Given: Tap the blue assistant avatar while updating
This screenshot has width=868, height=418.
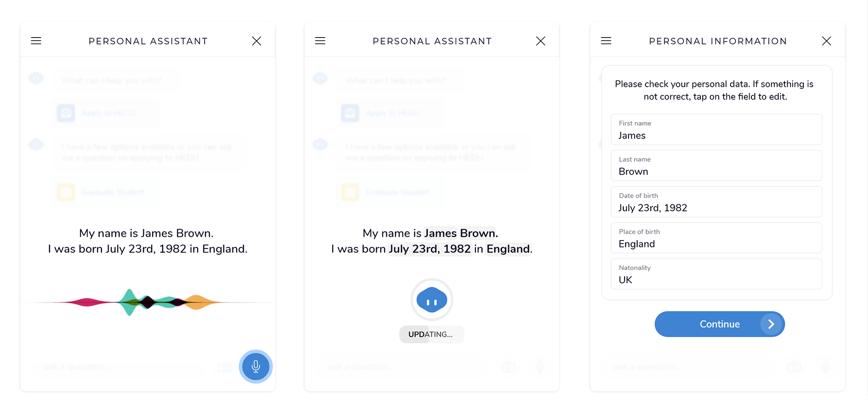Looking at the screenshot, I should point(431,300).
